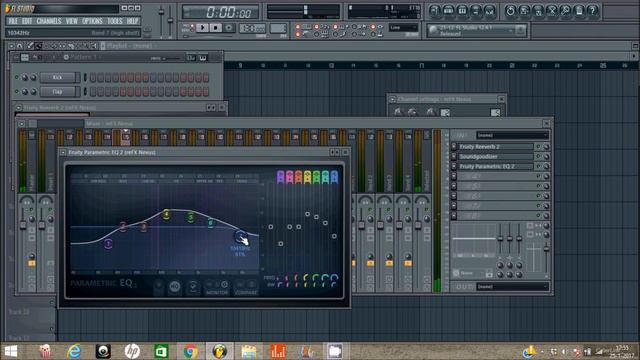Screen dimensions: 640x360
Task: Select EQ band 5 green token
Action: click(x=191, y=217)
